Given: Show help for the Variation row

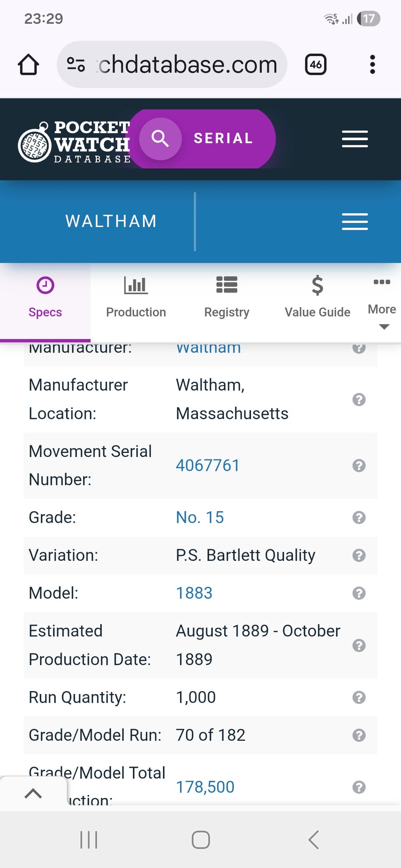Looking at the screenshot, I should pos(359,555).
